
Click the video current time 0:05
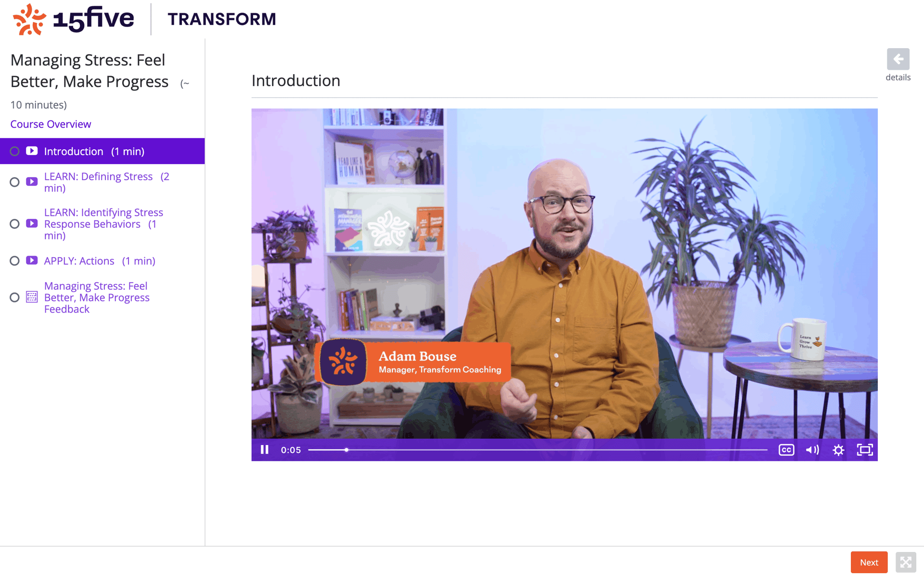coord(291,450)
